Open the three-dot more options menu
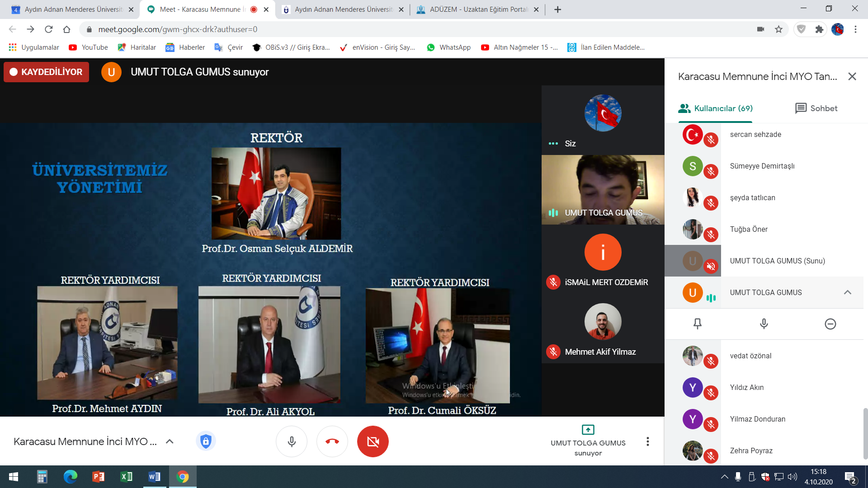The height and width of the screenshot is (488, 868). pos(647,441)
